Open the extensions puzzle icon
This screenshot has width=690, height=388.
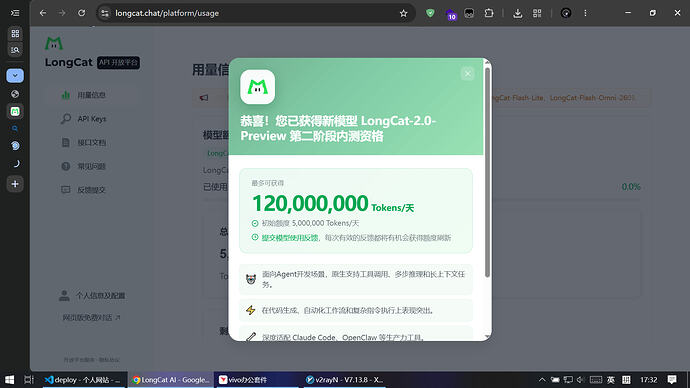(489, 13)
